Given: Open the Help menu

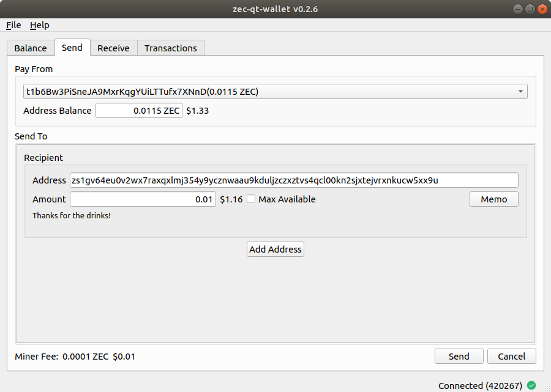Looking at the screenshot, I should [x=40, y=25].
